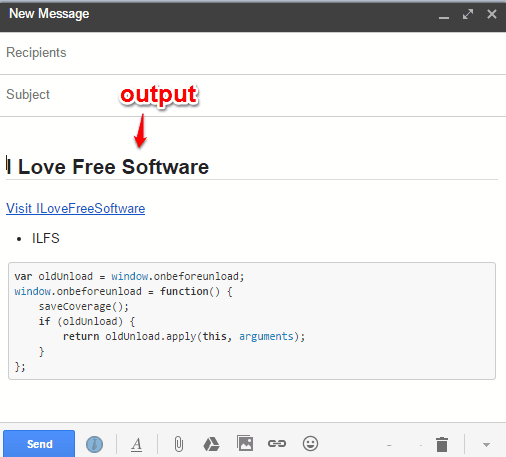The height and width of the screenshot is (457, 506).
Task: Send the composed email
Action: [x=39, y=444]
